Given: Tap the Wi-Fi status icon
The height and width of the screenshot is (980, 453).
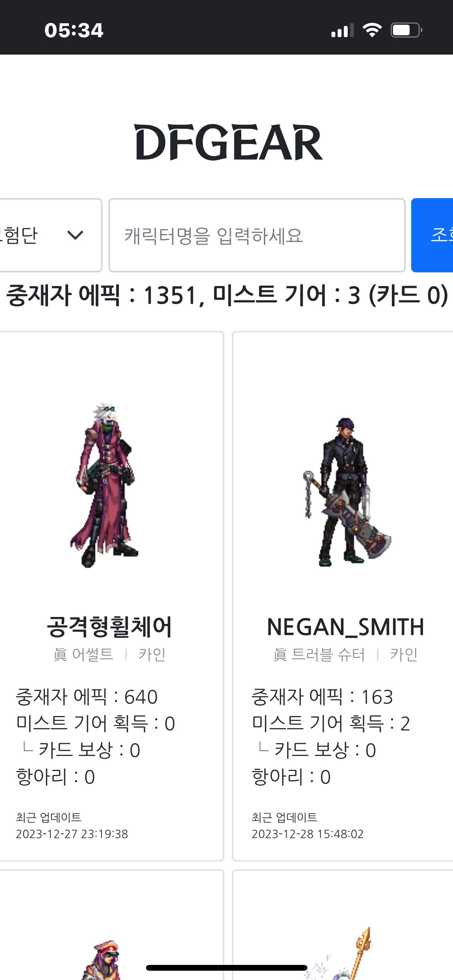Looking at the screenshot, I should click(x=372, y=30).
